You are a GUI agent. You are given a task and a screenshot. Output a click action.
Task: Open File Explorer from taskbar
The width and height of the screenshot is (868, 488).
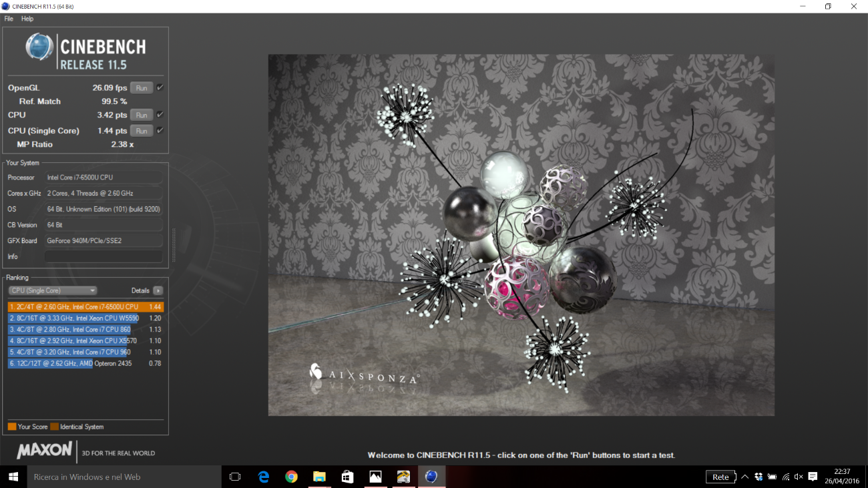pos(319,477)
